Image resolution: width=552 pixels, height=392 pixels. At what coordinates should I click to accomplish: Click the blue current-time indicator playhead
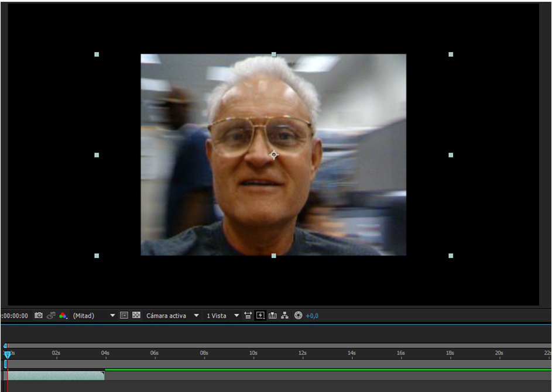point(7,355)
